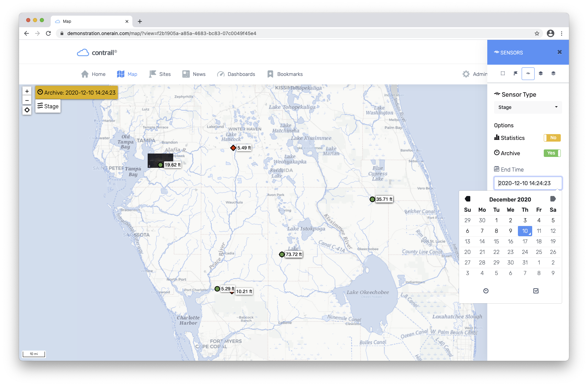Click the flag Sites icon in sensor panel
The image size is (588, 386).
click(x=515, y=74)
